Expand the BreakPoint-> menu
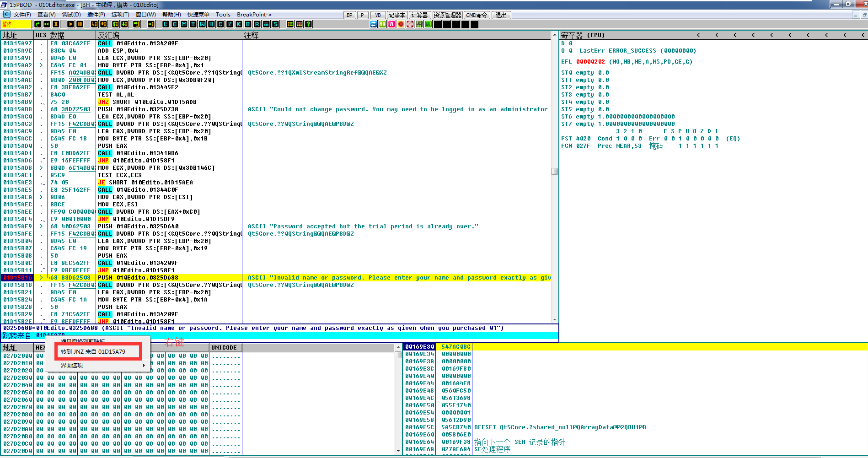The width and height of the screenshot is (868, 458). [254, 15]
